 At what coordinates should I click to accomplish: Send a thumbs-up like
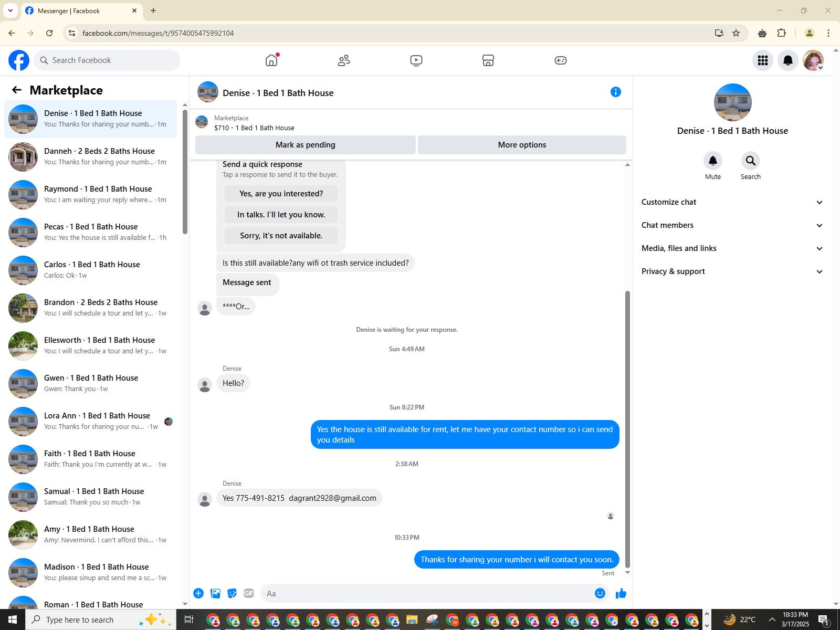click(x=621, y=593)
